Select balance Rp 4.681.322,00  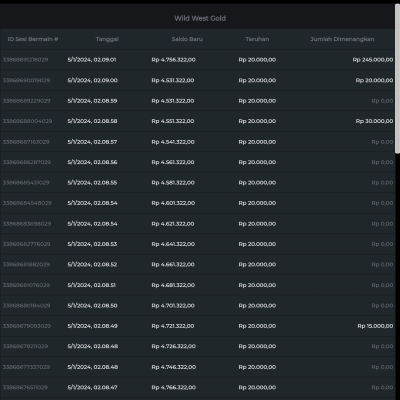(x=173, y=285)
